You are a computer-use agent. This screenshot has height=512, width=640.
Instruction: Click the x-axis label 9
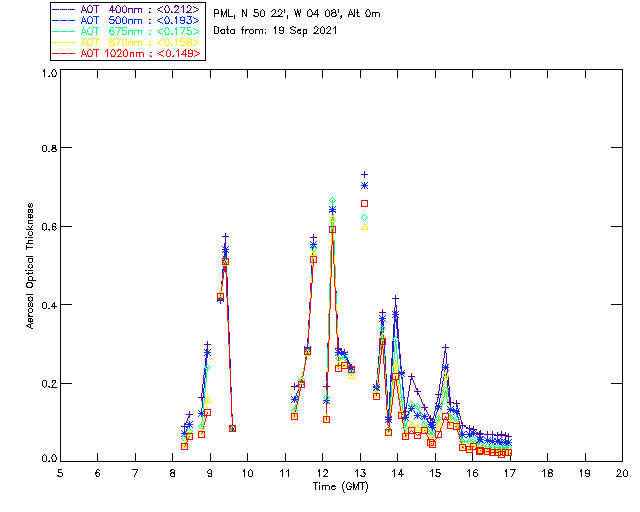pyautogui.click(x=210, y=473)
